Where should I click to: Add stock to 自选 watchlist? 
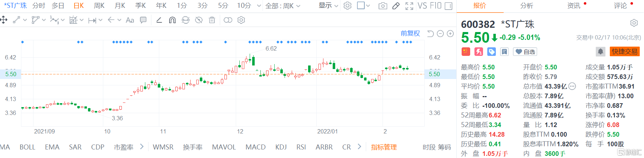point(525,52)
